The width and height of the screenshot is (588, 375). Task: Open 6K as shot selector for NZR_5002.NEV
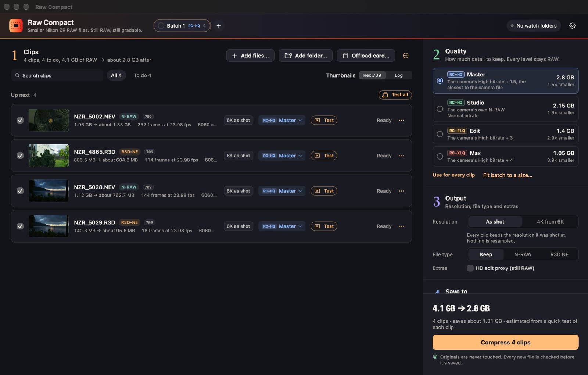click(x=238, y=120)
